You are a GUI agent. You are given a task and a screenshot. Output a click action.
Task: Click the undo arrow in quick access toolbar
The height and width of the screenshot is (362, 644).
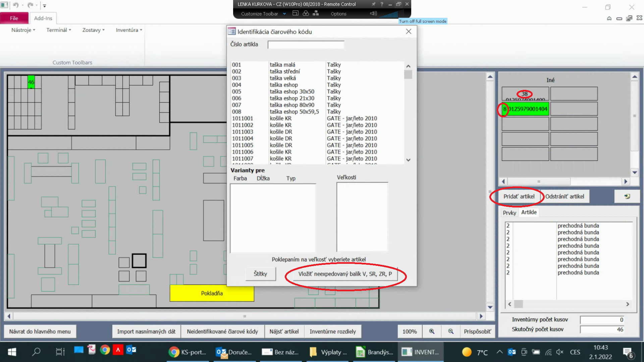(16, 5)
